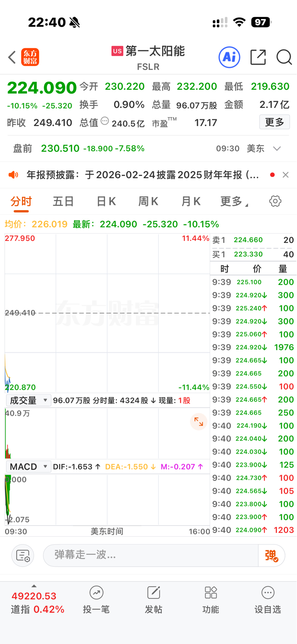Tap the 均价 226.019 value
The height and width of the screenshot is (644, 297).
49,224
